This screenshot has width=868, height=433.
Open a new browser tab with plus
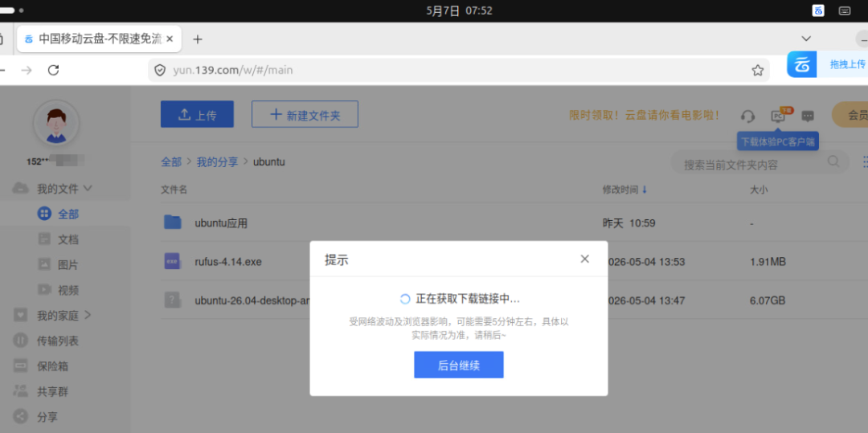click(198, 39)
